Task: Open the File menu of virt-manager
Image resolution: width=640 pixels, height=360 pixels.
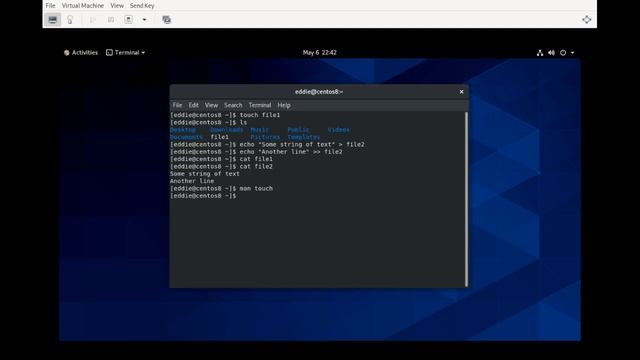Action: (50, 6)
